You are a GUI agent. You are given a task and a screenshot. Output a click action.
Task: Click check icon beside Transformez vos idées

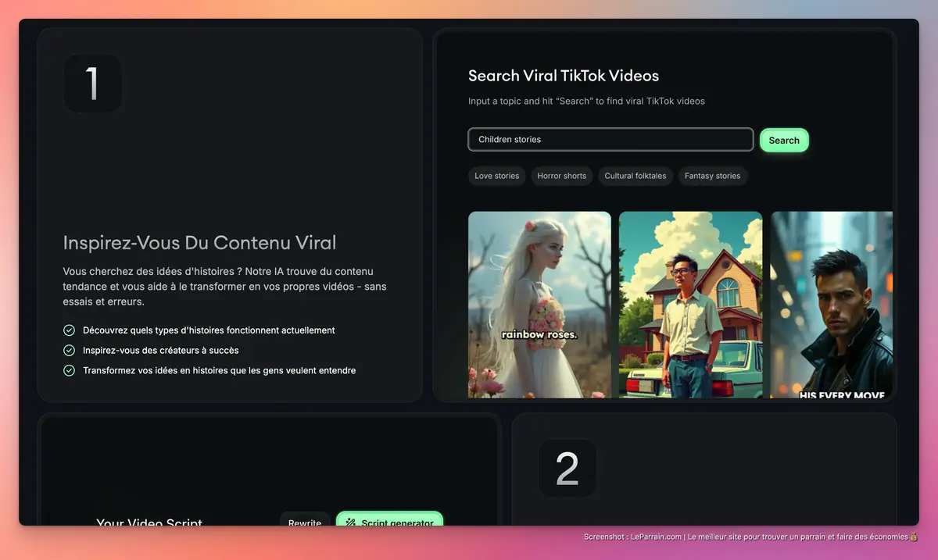click(69, 370)
